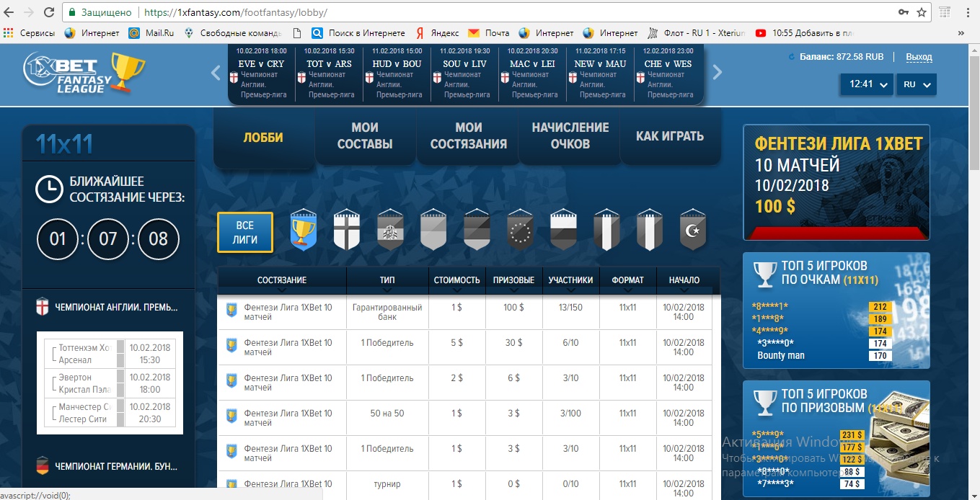
Task: Open the Мои состязания tab
Action: [x=468, y=135]
